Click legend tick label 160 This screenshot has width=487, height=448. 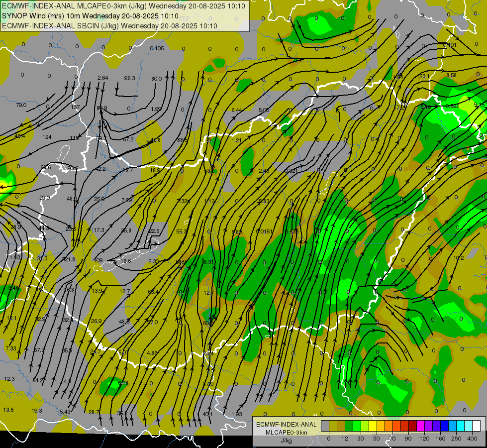[440, 439]
